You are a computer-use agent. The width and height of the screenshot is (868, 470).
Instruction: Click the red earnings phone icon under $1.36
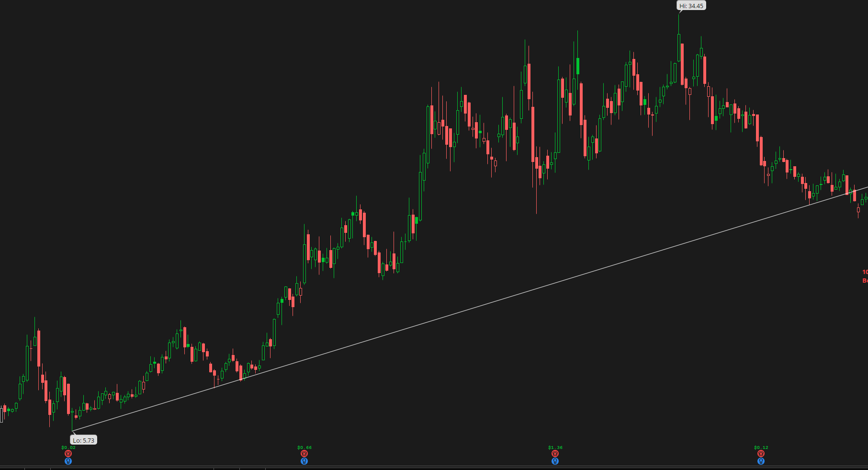(555, 453)
